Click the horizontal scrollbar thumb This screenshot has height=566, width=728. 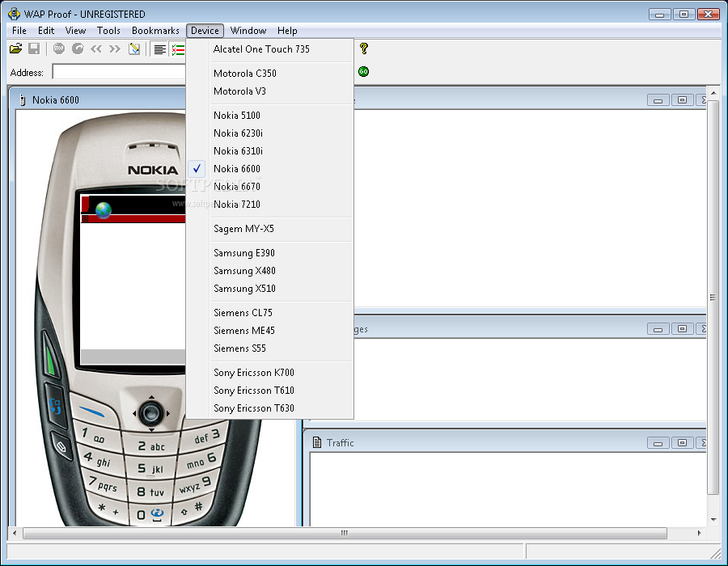point(345,533)
